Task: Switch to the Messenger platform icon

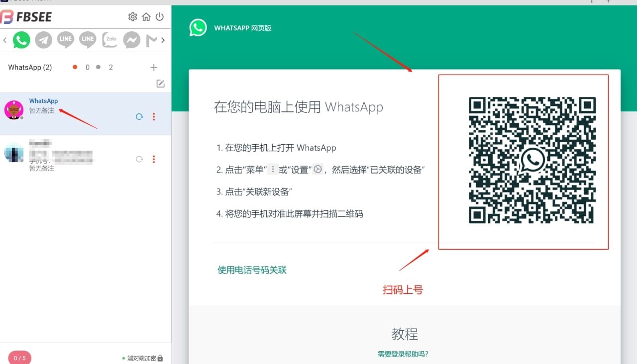Action: pos(132,40)
